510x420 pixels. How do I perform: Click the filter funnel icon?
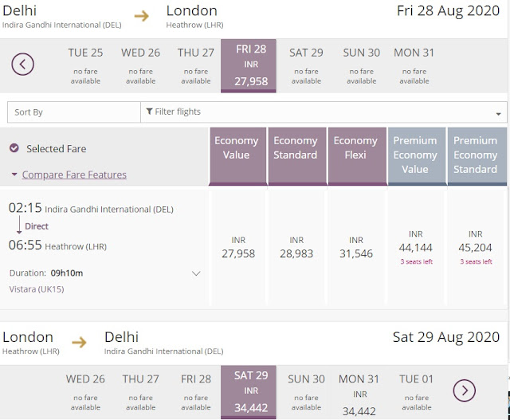149,112
